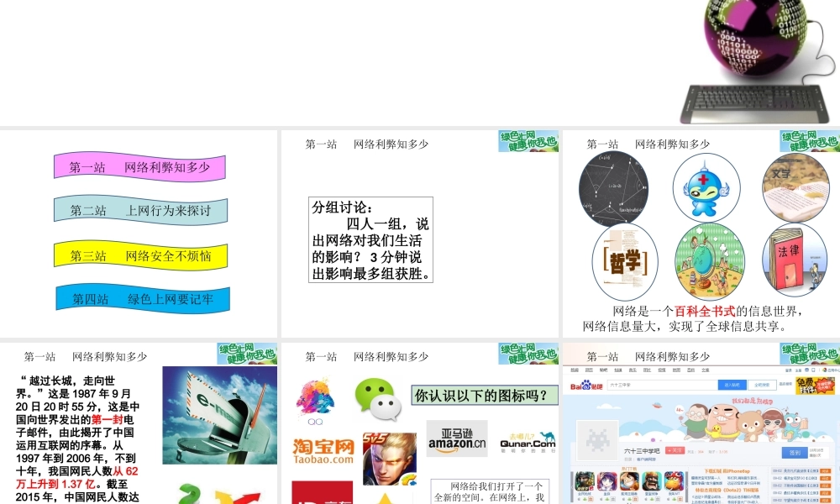Click the 免费 yellow ad banner
The width and height of the screenshot is (840, 504).
pyautogui.click(x=816, y=385)
